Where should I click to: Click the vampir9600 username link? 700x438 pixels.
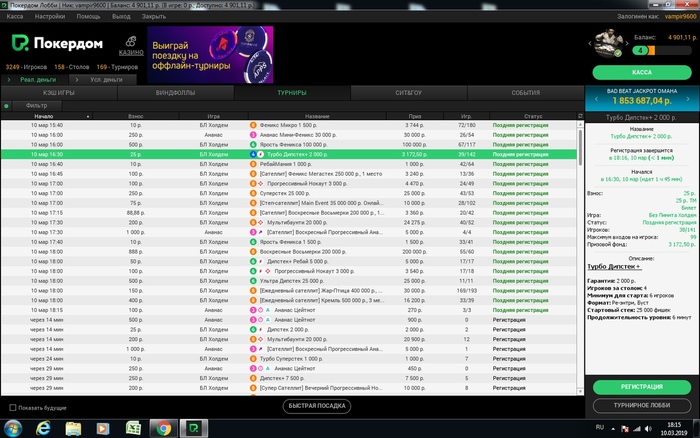pos(680,16)
